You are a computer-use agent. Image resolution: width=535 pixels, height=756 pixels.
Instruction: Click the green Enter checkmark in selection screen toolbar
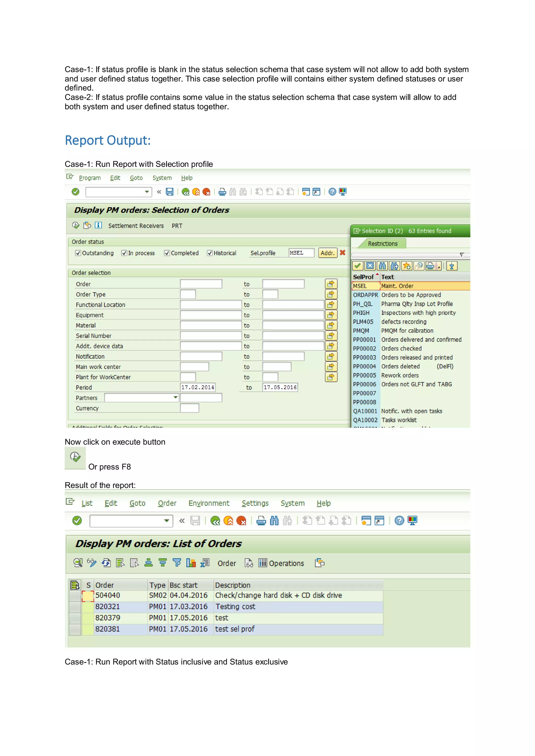click(x=75, y=192)
